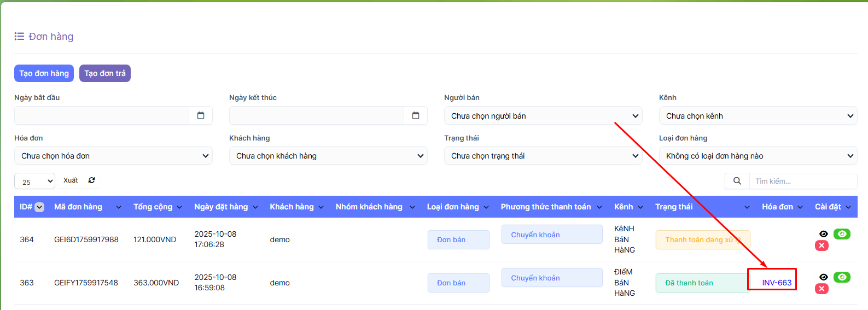The image size is (868, 310).
Task: Delete order 363 with red X button
Action: tap(822, 289)
